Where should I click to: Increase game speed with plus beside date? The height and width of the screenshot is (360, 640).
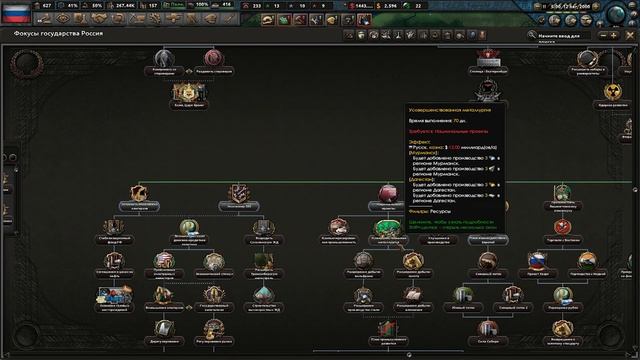tap(596, 7)
